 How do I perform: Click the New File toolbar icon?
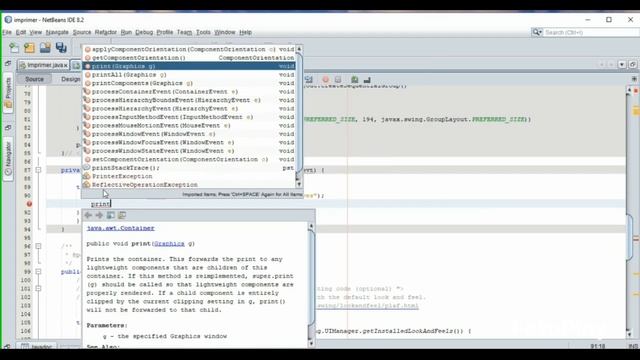pyautogui.click(x=14, y=48)
